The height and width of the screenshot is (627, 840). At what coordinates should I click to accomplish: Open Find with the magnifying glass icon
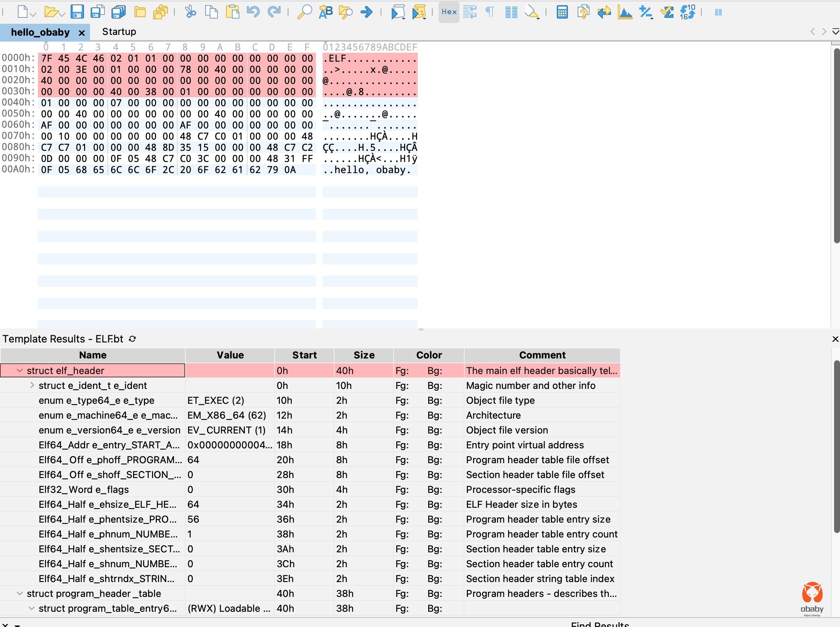[304, 12]
